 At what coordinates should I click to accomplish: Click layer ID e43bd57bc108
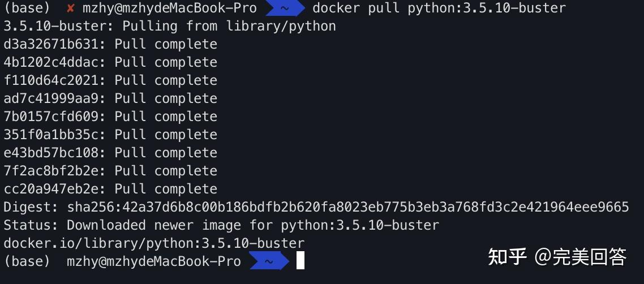pyautogui.click(x=51, y=153)
